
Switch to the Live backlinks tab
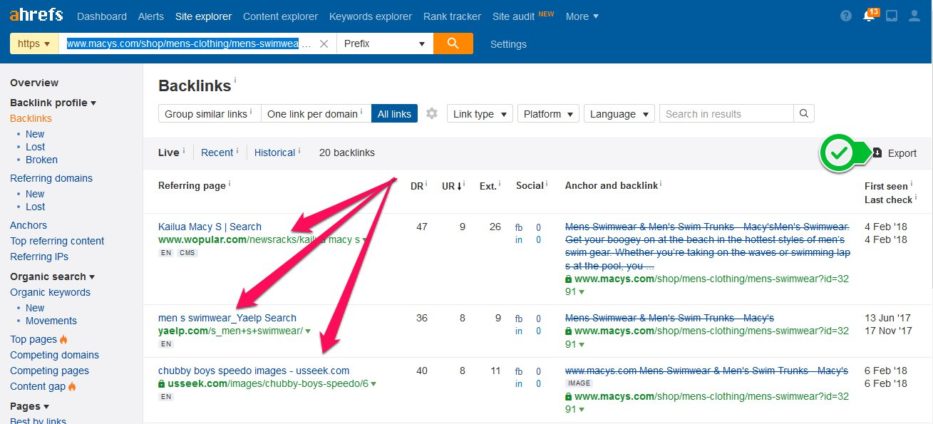(x=169, y=153)
